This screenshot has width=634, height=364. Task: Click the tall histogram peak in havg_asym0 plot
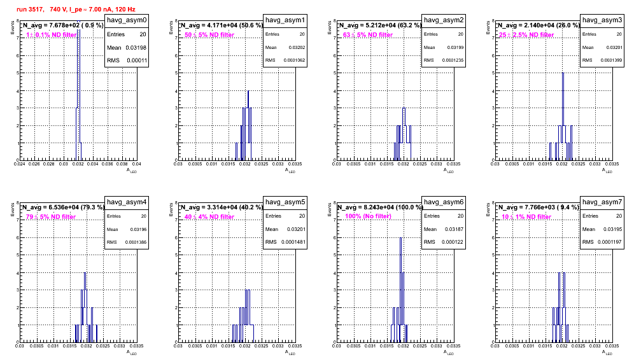pos(78,91)
